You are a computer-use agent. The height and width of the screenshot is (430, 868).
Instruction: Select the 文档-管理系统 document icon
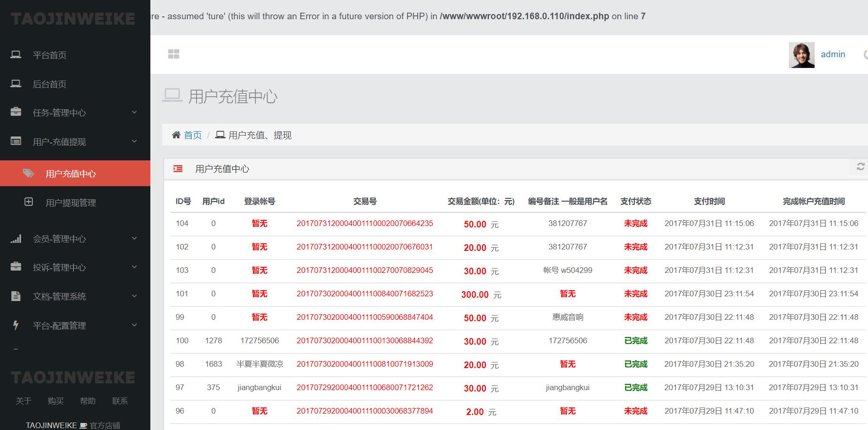coord(15,296)
